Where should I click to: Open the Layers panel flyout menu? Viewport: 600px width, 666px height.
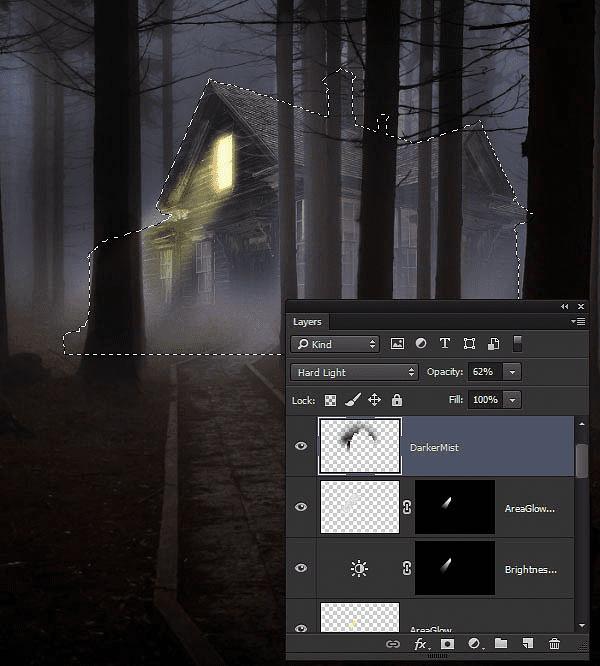click(579, 322)
